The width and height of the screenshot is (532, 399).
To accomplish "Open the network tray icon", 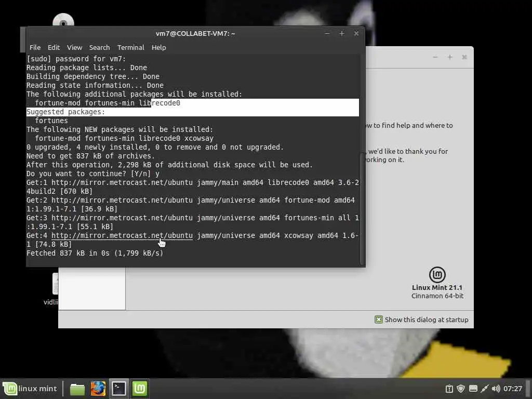I will tap(485, 389).
